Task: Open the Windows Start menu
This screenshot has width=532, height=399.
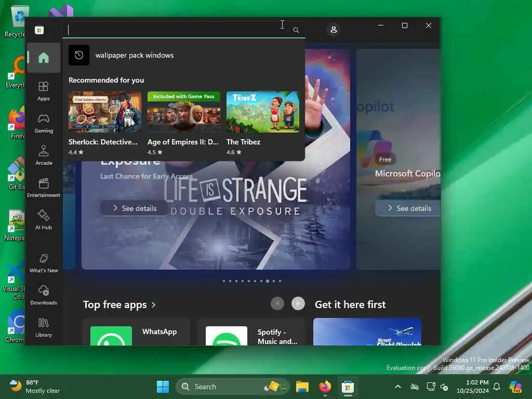Action: [163, 387]
